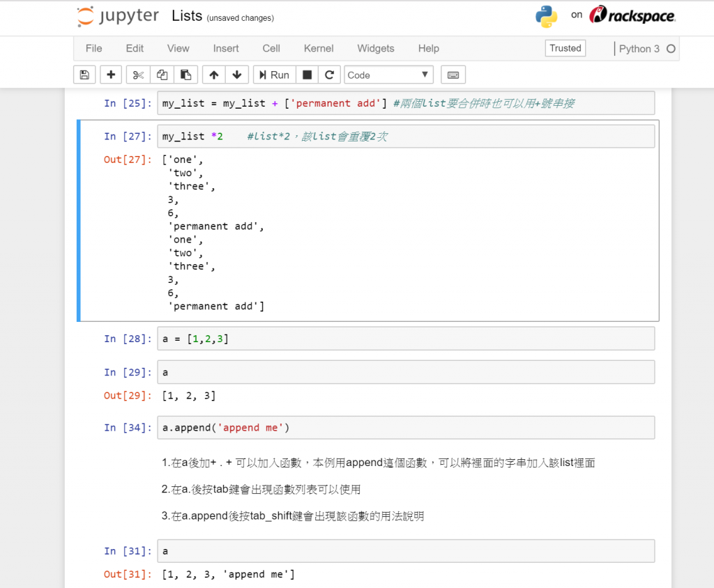The image size is (714, 588).
Task: Run the selected cell
Action: point(275,75)
